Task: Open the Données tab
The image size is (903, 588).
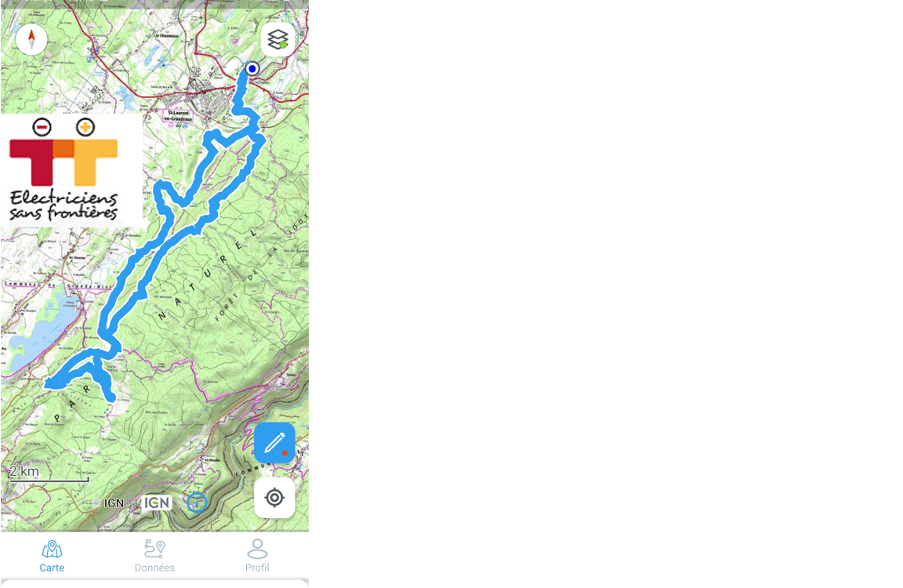Action: [x=154, y=557]
